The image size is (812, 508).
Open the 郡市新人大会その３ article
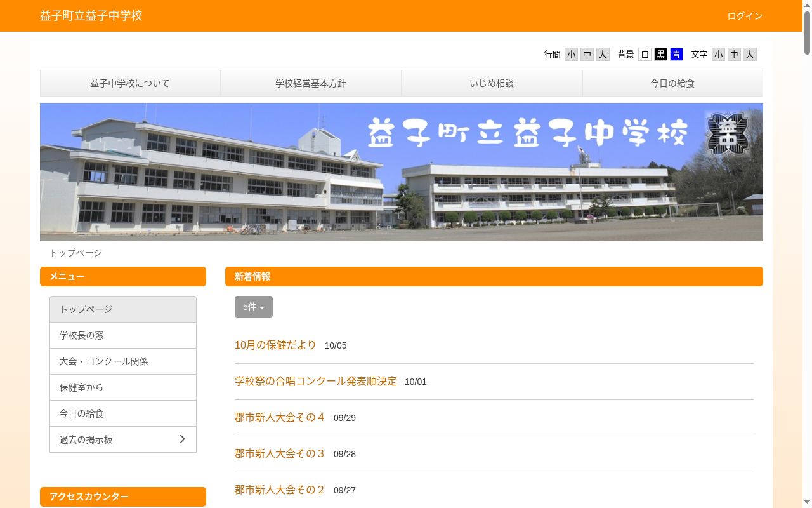[280, 453]
